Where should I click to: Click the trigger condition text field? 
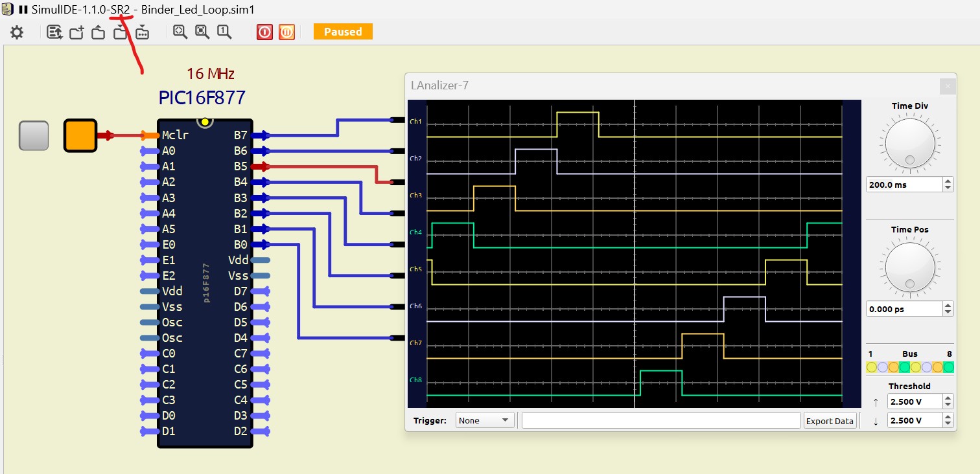click(x=661, y=420)
